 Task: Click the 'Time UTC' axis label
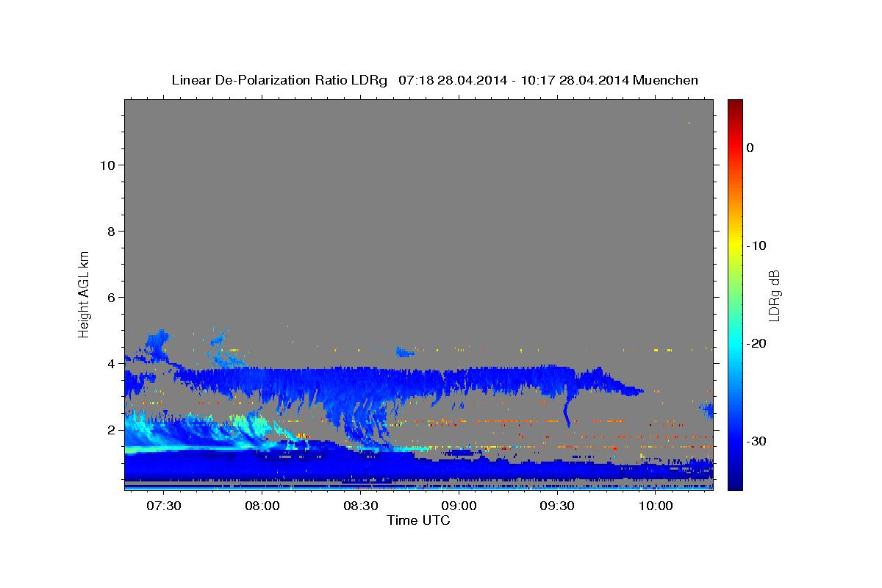click(418, 520)
